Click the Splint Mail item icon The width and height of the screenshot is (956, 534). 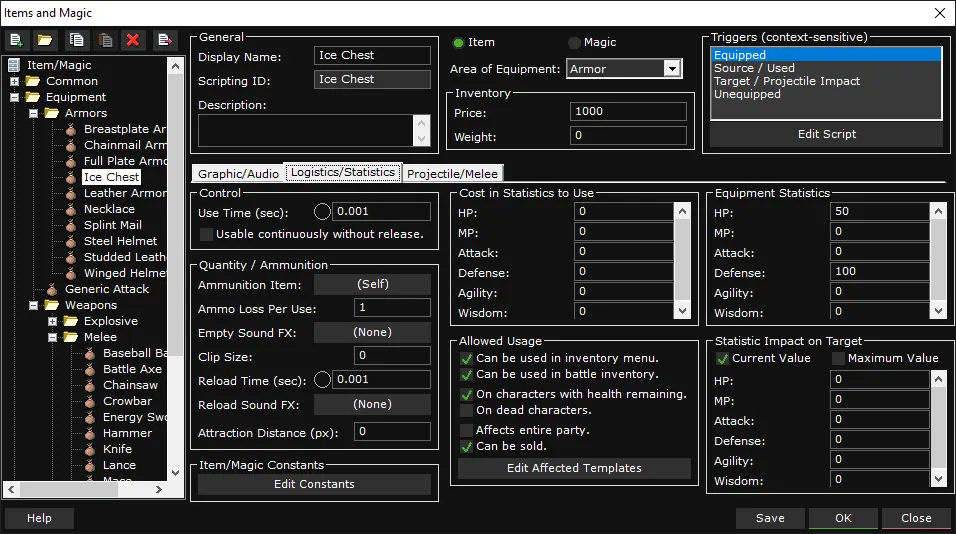71,225
